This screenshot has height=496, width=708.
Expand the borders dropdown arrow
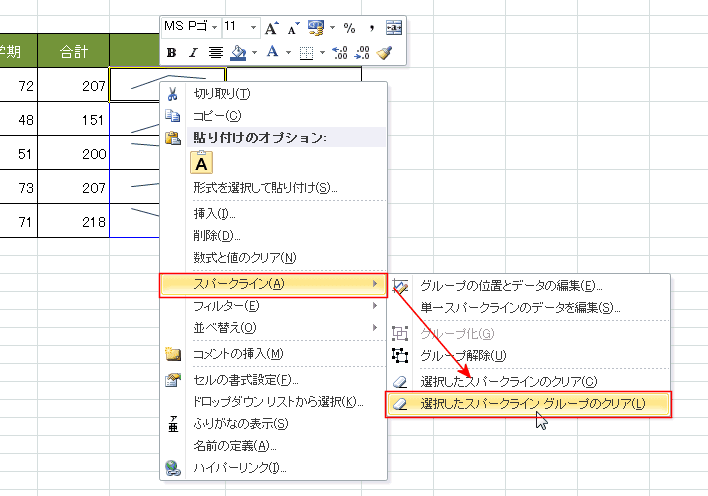click(321, 52)
